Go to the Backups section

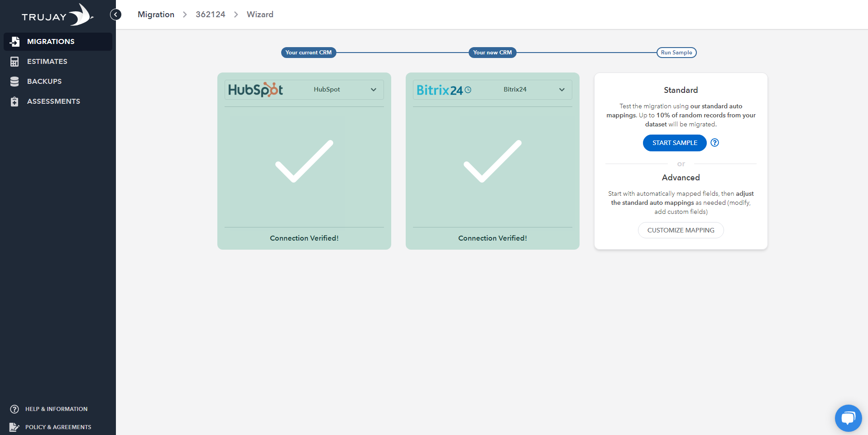44,82
